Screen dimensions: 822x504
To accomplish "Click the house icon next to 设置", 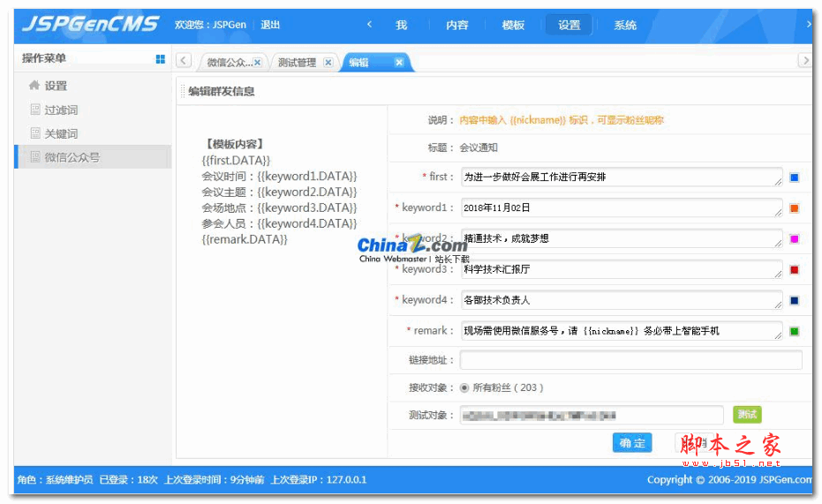I will click(34, 85).
